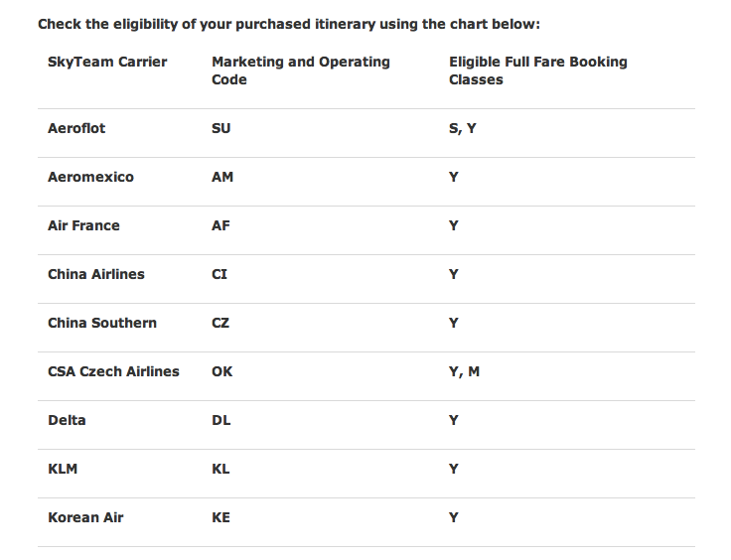
Task: Click the Korean Air carrier name
Action: 85,517
